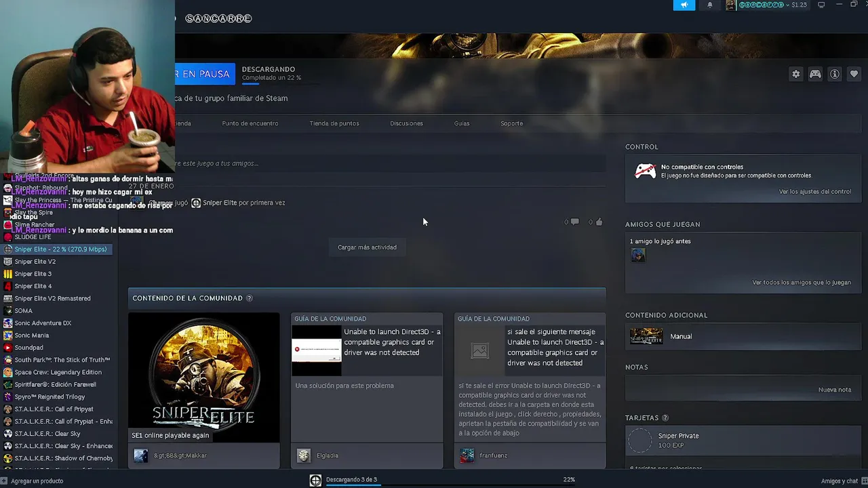Click the bottom download progress bar
Screen dimensions: 868x488
click(451, 485)
